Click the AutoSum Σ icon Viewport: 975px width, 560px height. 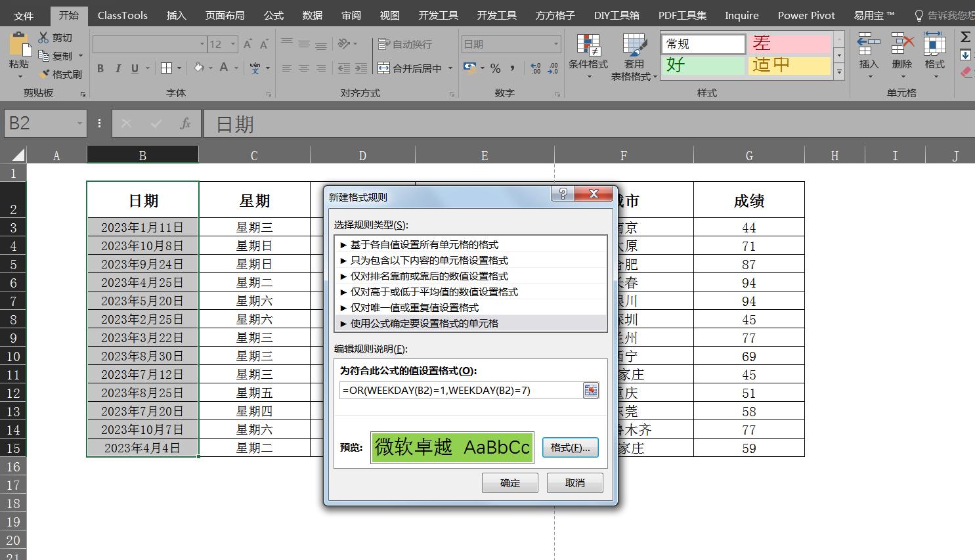tap(964, 38)
